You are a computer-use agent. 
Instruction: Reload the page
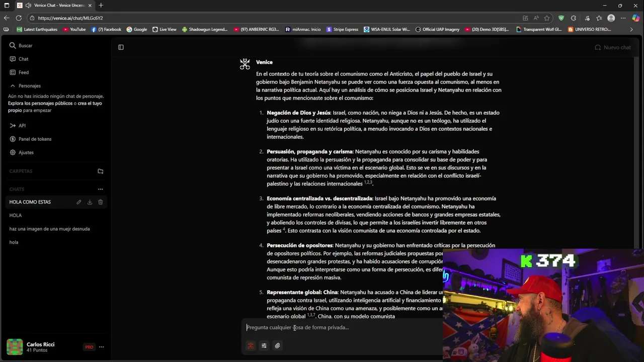click(x=19, y=18)
